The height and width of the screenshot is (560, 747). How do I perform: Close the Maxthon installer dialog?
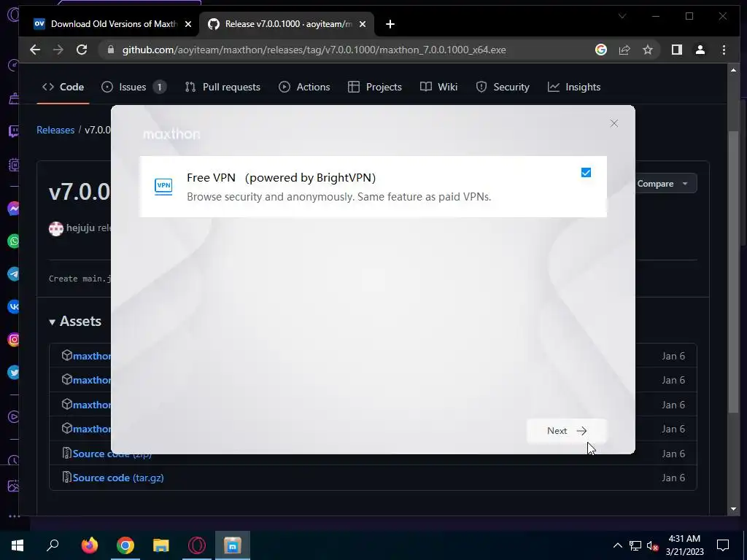614,123
